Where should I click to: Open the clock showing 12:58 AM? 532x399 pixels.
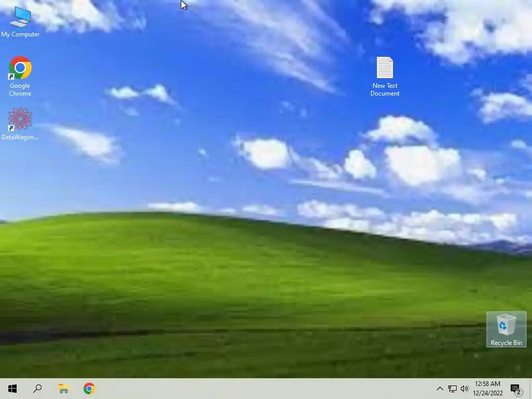coord(487,389)
